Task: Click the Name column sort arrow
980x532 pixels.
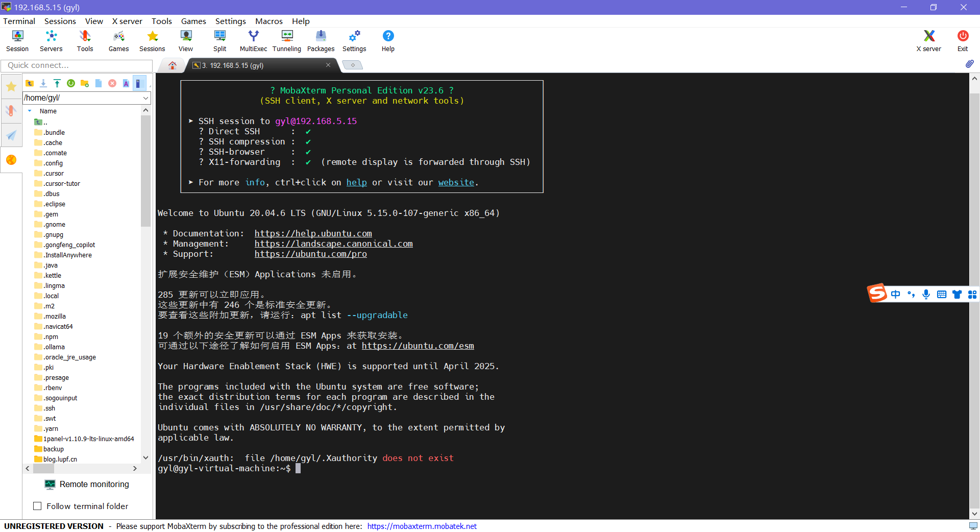Action: pyautogui.click(x=30, y=111)
